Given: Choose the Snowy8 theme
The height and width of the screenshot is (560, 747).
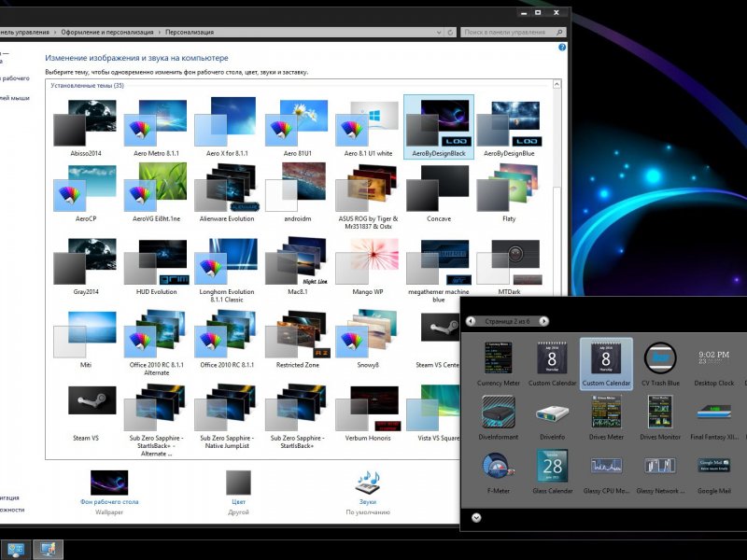Looking at the screenshot, I should (368, 339).
